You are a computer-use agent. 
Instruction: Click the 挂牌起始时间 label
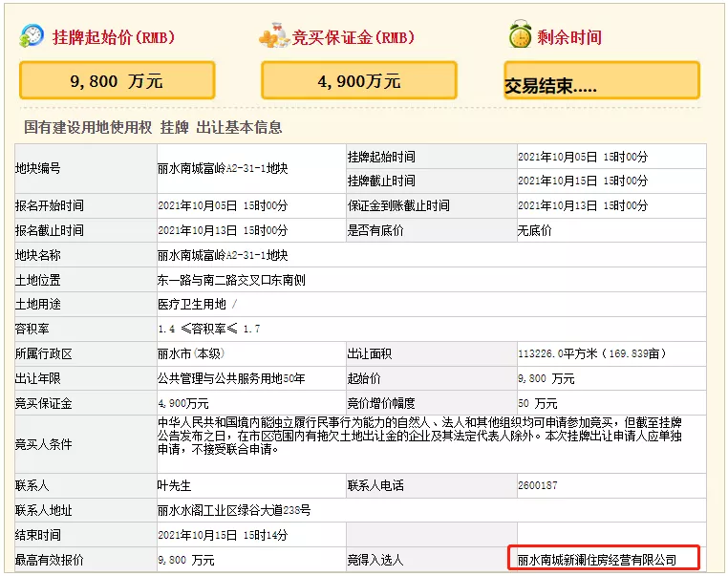click(381, 157)
